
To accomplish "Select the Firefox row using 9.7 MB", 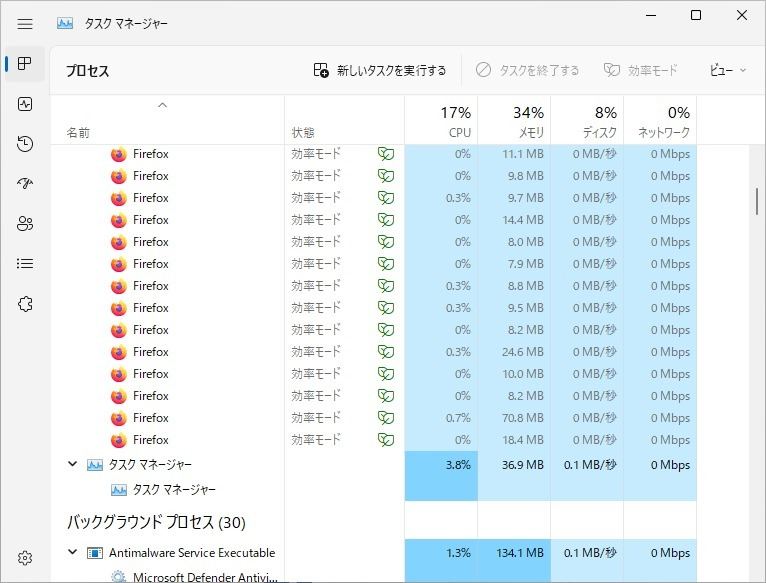I will pos(374,198).
